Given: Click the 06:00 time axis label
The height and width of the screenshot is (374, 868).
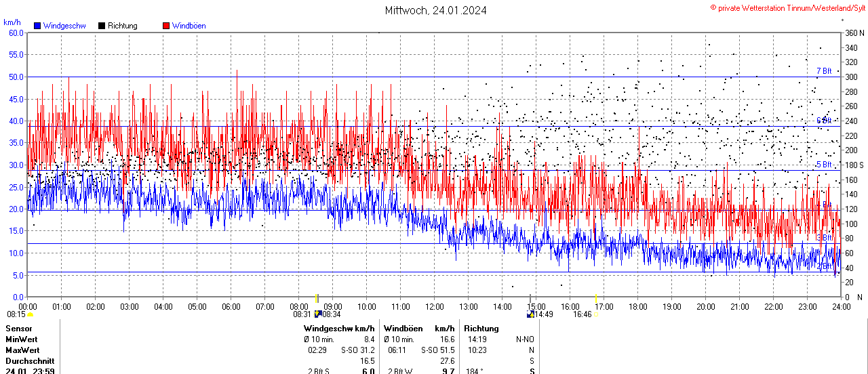Looking at the screenshot, I should click(231, 306).
